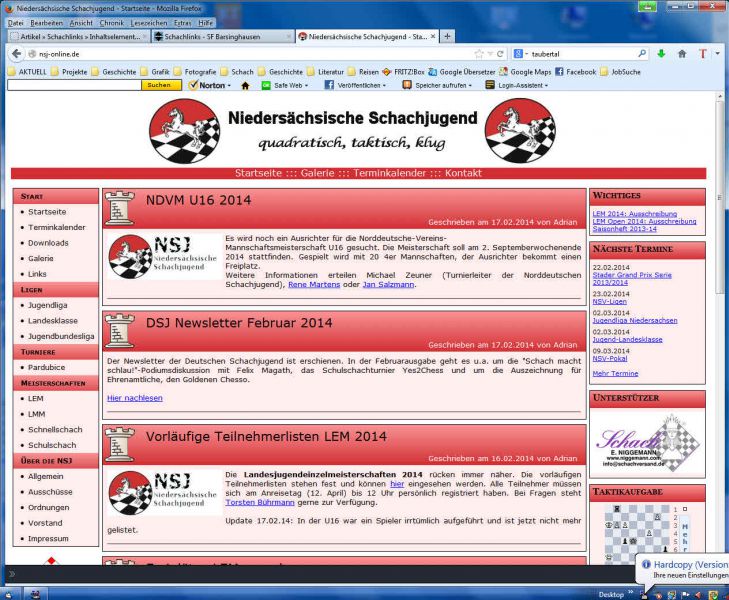The image size is (729, 600).
Task: Click rook icon next to NDVM U16 2014
Action: (119, 208)
